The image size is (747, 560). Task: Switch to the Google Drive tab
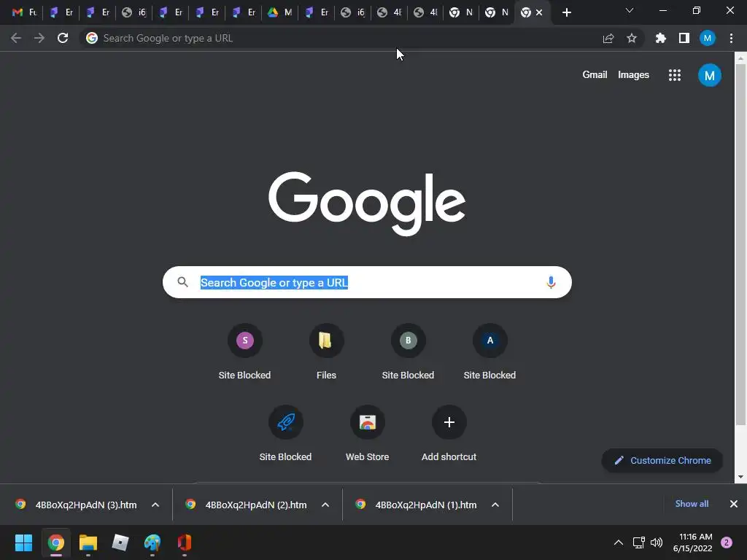(x=279, y=12)
